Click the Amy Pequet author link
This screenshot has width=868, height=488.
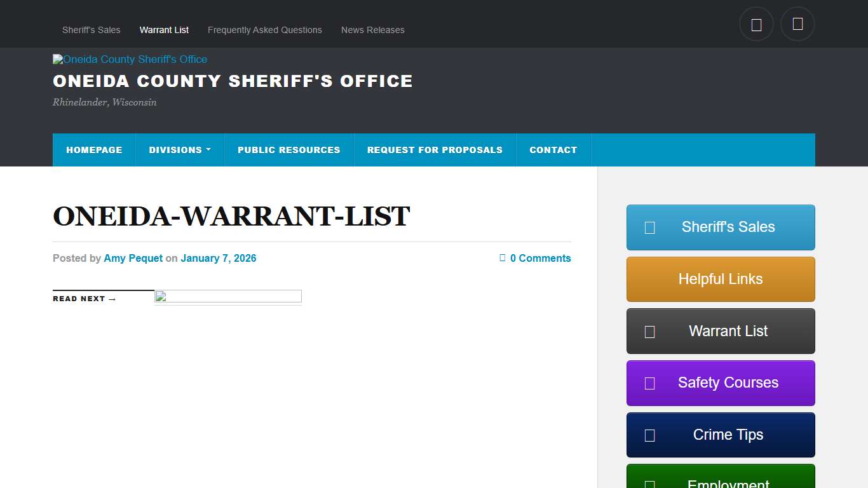(133, 258)
